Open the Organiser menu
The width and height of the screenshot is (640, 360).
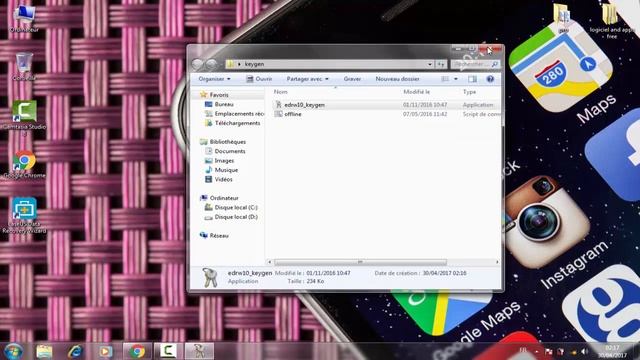214,79
